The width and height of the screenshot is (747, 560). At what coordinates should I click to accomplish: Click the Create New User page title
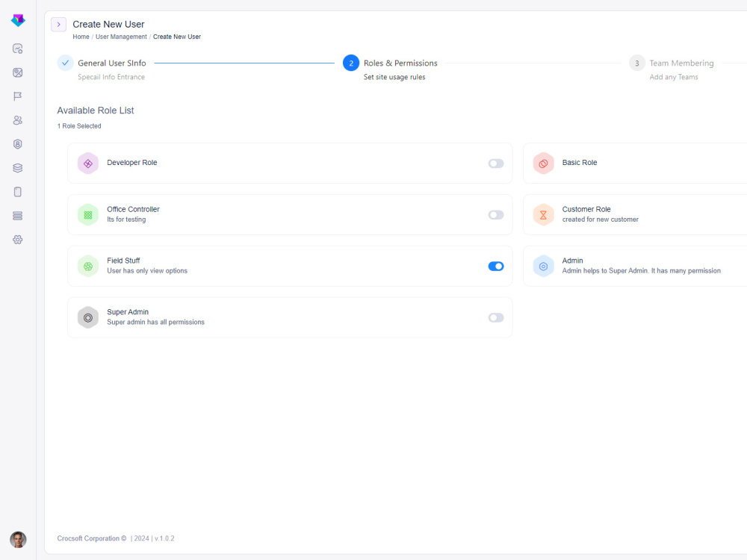point(108,25)
